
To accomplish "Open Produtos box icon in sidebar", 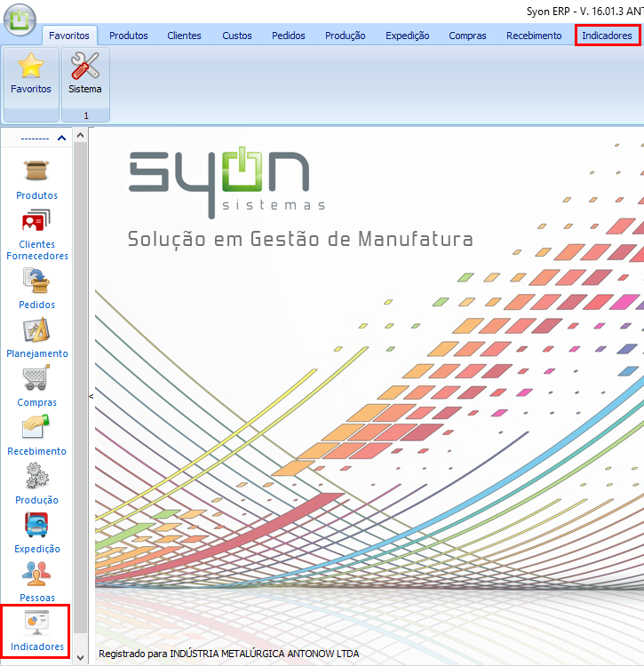I will click(36, 170).
